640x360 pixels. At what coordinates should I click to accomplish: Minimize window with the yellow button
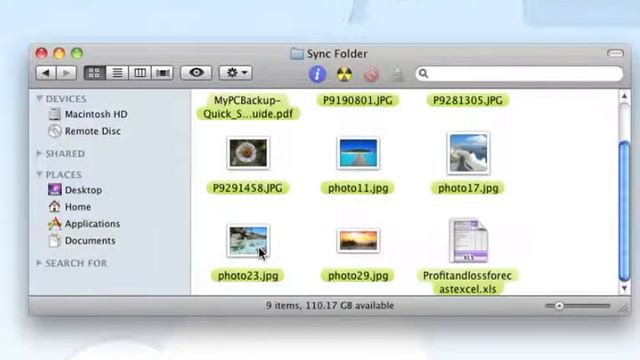(59, 53)
